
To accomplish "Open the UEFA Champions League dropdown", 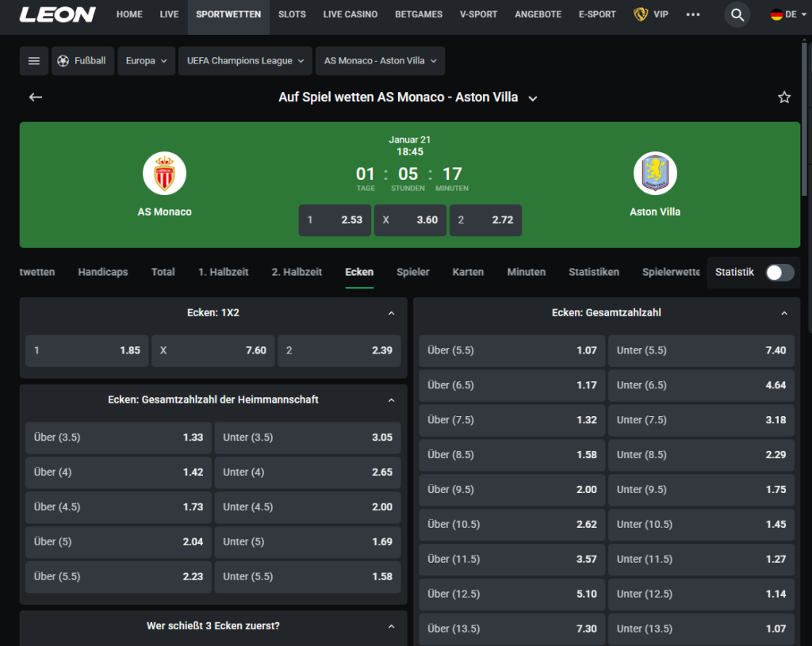I will click(246, 61).
